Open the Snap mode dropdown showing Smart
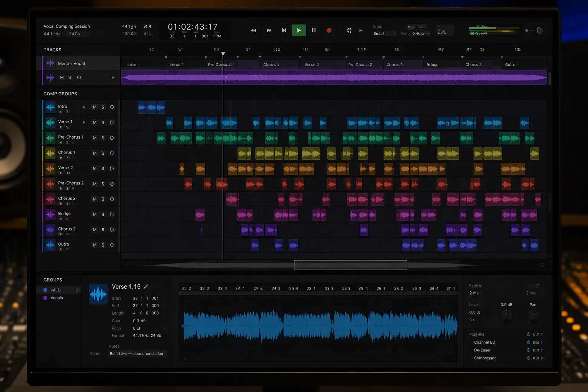Image resolution: width=588 pixels, height=392 pixels. coord(384,34)
